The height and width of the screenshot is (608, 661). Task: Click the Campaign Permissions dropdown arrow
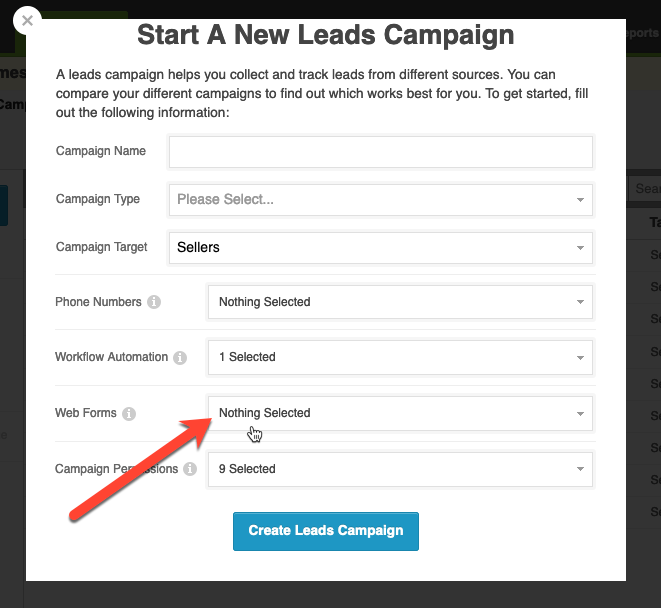[580, 469]
